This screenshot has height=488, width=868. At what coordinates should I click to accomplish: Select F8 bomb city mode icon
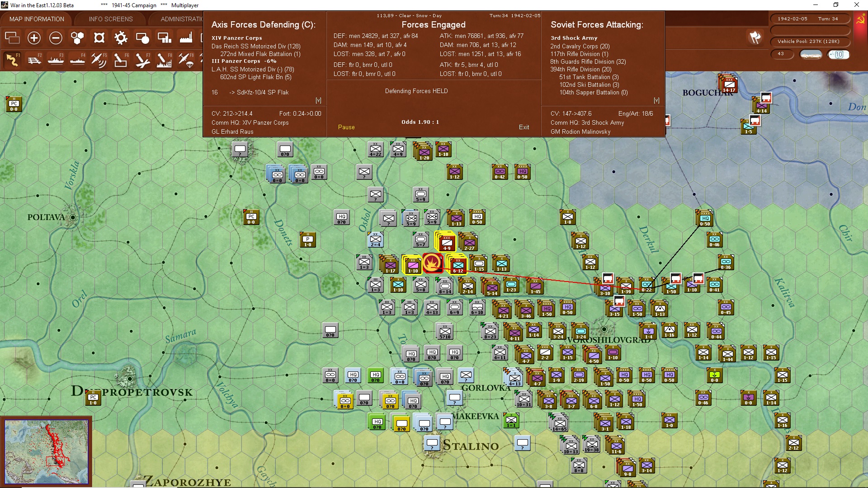click(x=164, y=60)
